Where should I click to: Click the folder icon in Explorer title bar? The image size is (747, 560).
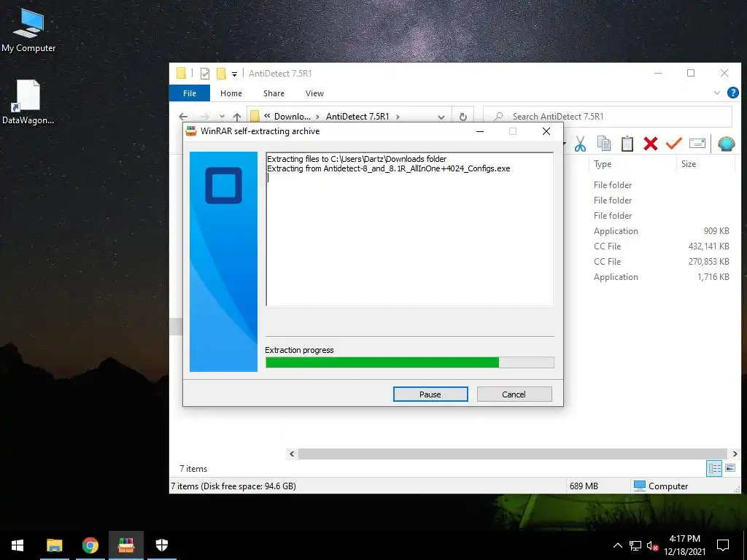(181, 74)
